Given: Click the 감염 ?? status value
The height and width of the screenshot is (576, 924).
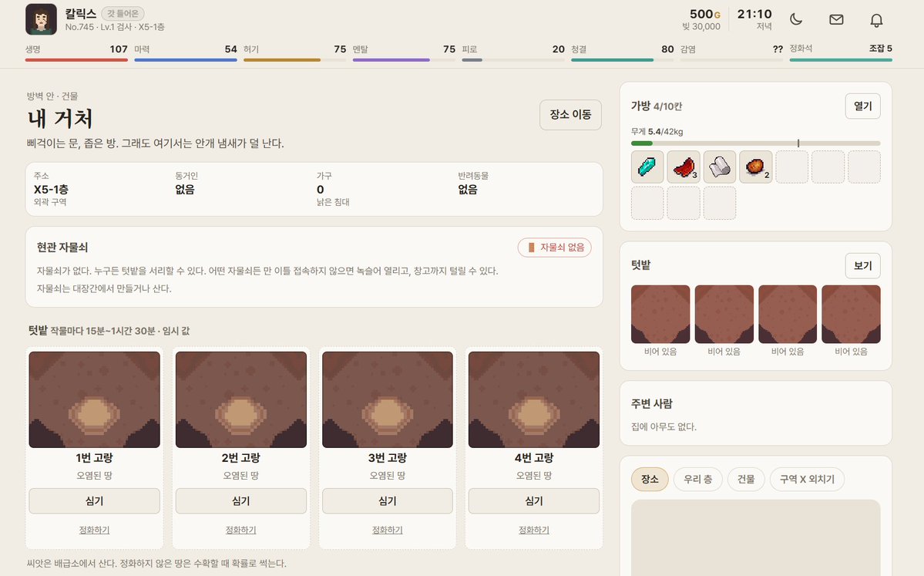Looking at the screenshot, I should point(778,49).
